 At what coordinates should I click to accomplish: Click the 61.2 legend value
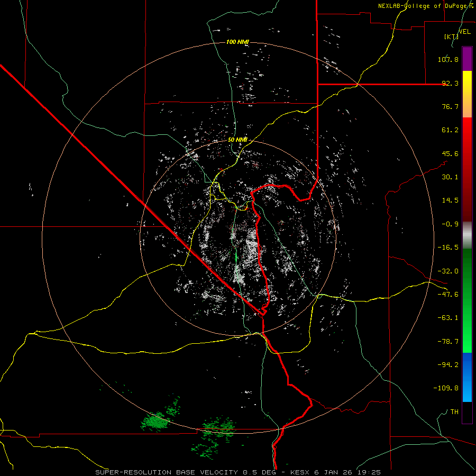(x=450, y=130)
